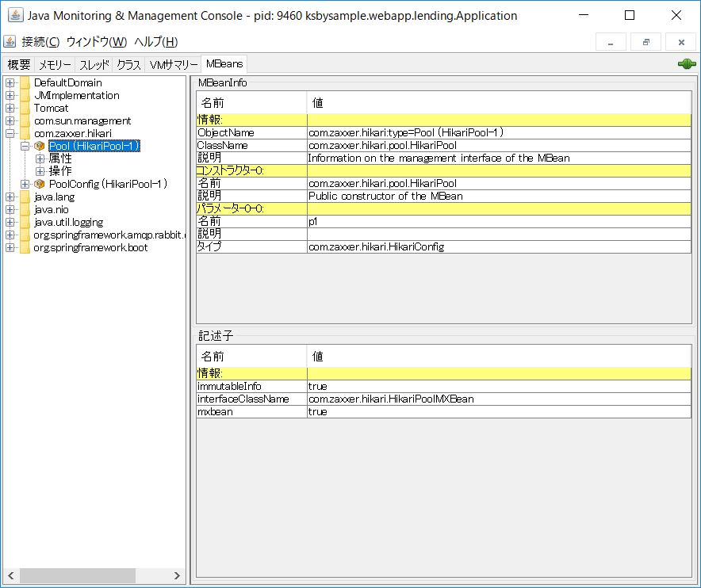Select the 属性 node under Pool
This screenshot has height=588, width=701.
pos(61,158)
